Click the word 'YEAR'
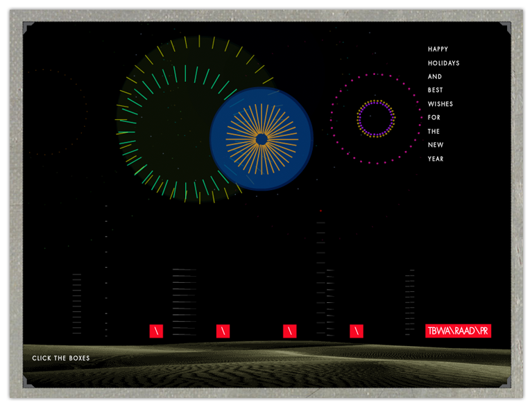Viewport: 532px width, 407px height. [x=436, y=159]
